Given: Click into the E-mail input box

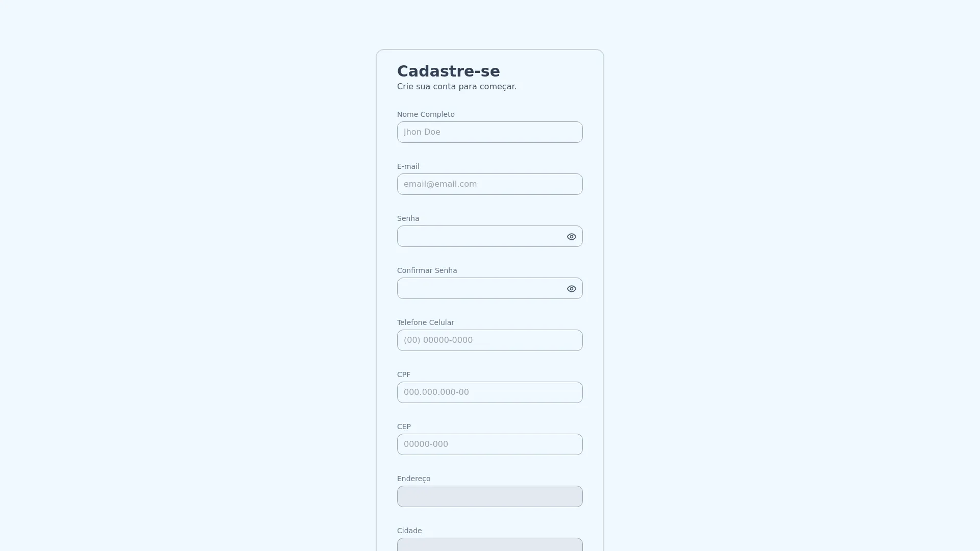Looking at the screenshot, I should click(x=489, y=184).
